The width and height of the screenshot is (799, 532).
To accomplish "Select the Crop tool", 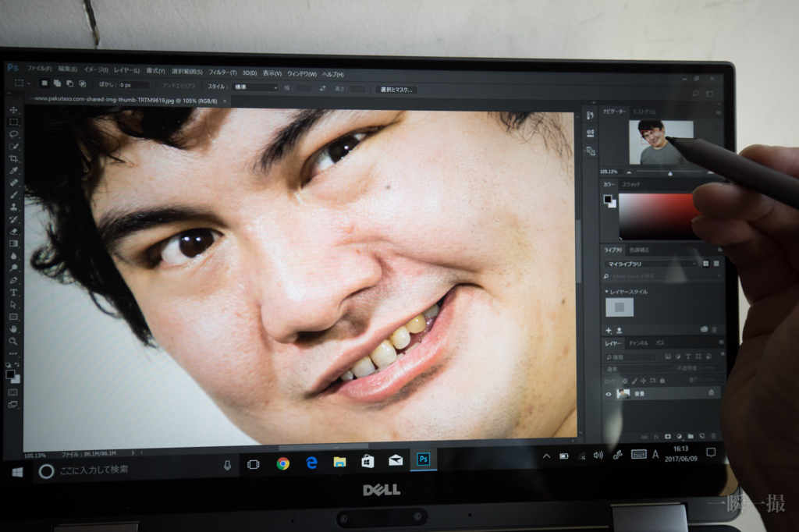I will [14, 158].
